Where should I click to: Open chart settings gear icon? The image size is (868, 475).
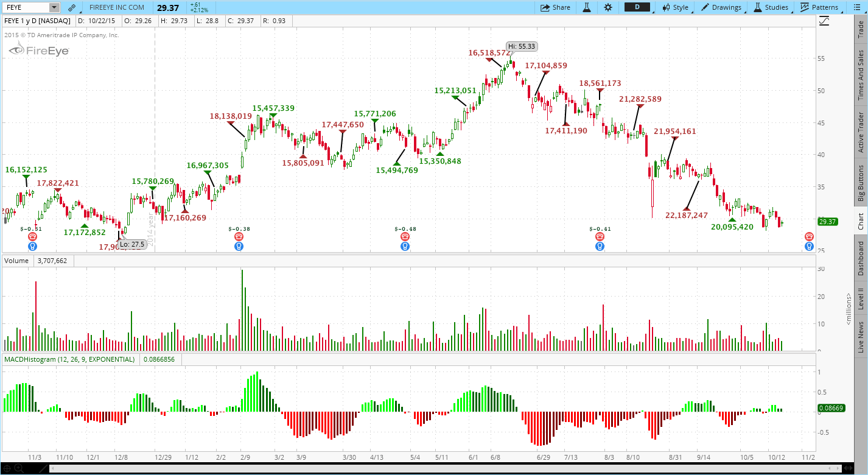[608, 7]
